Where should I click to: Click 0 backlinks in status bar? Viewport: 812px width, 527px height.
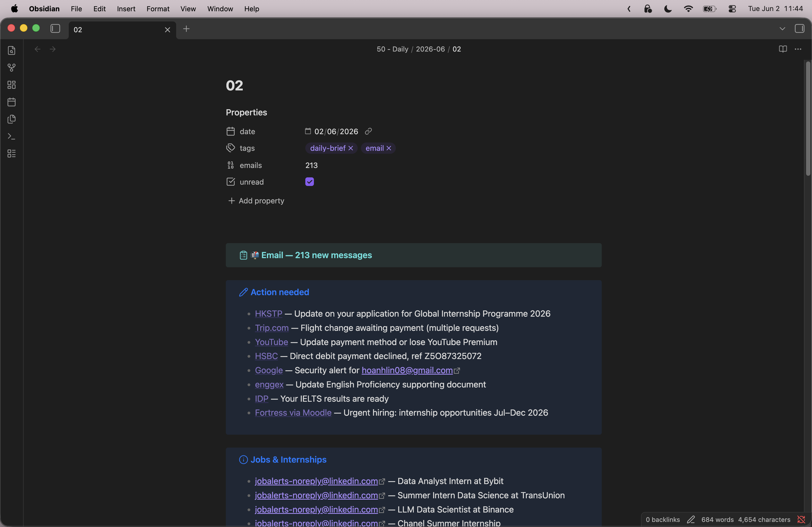(x=662, y=519)
